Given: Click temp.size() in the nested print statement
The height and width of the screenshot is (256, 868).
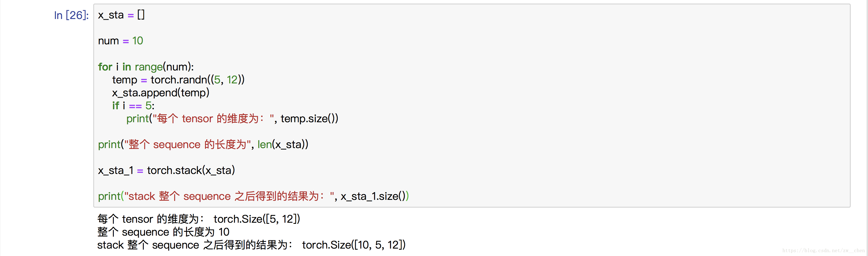Looking at the screenshot, I should pos(309,119).
